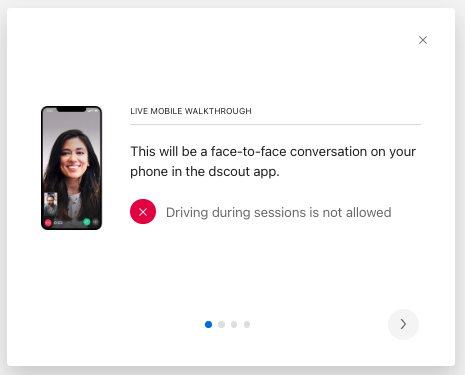Screen dimensions: 465x375
Task: Click 'dscout app' in the description
Action: (244, 172)
